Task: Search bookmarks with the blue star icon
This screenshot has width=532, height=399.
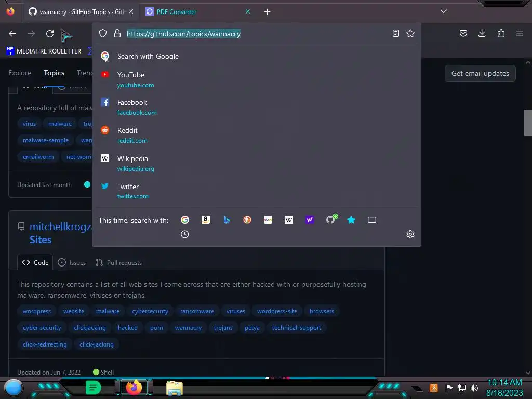Action: click(351, 220)
